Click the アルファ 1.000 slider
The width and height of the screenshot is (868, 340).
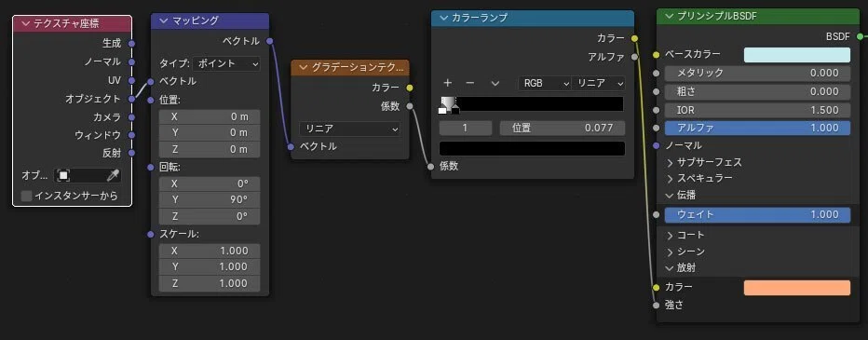[757, 128]
